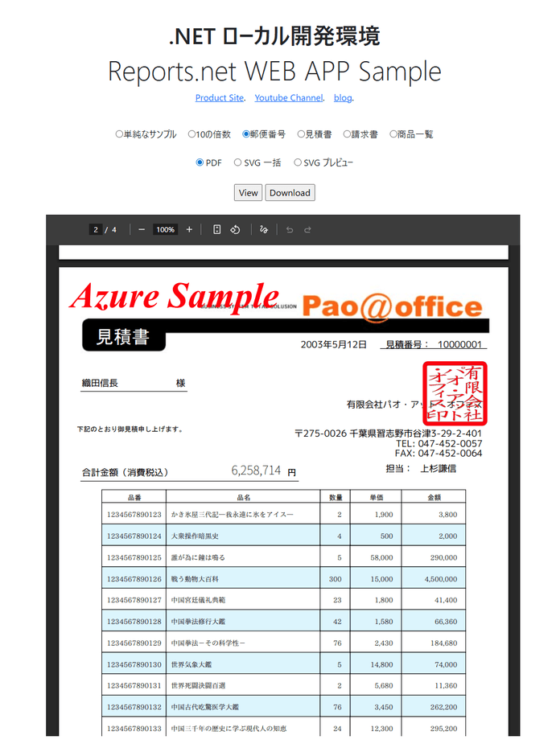Click the red company seal stamp
Viewport: 556px width, 756px height.
[455, 393]
